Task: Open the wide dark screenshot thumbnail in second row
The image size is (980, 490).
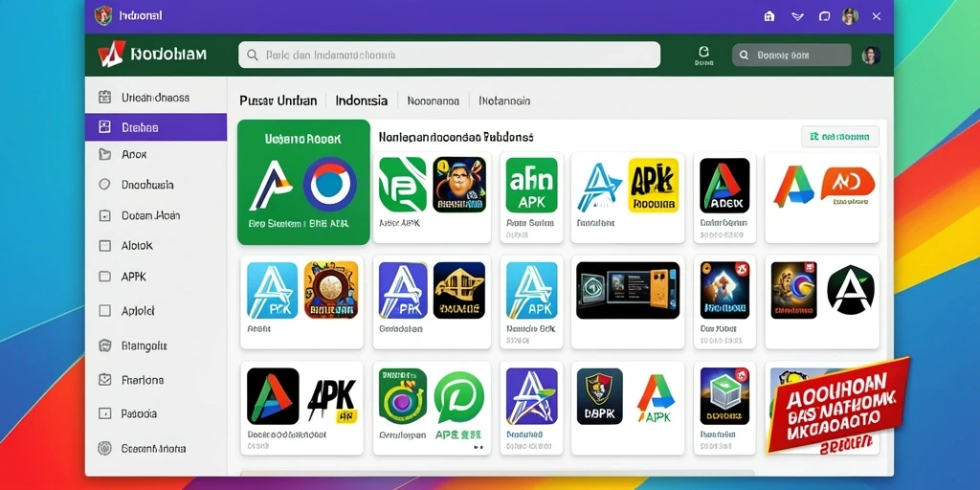Action: [628, 290]
